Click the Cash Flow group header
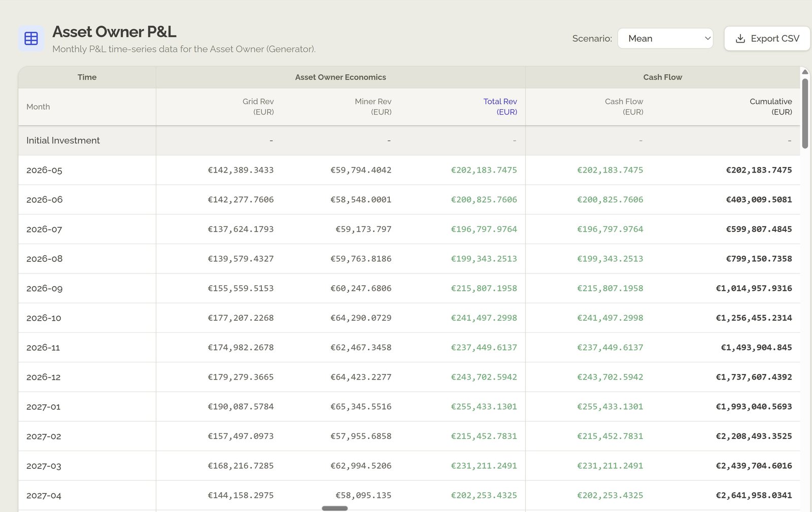The height and width of the screenshot is (512, 812). click(x=663, y=77)
